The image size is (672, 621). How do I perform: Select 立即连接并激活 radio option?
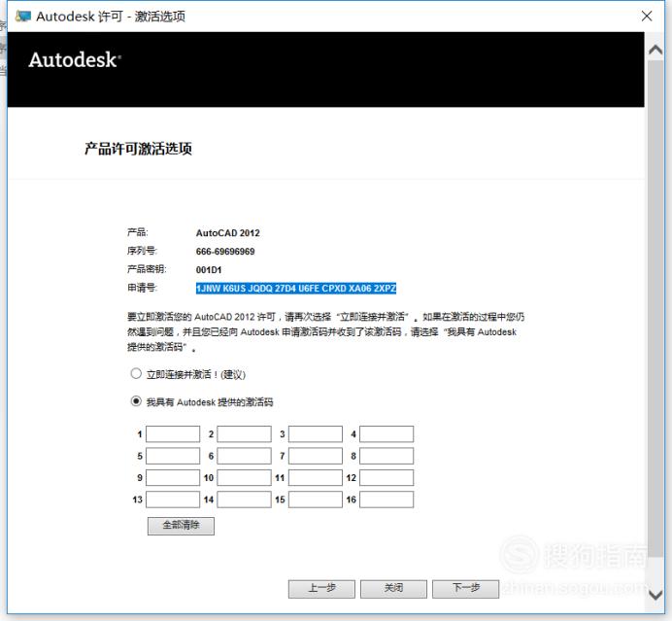pos(136,373)
